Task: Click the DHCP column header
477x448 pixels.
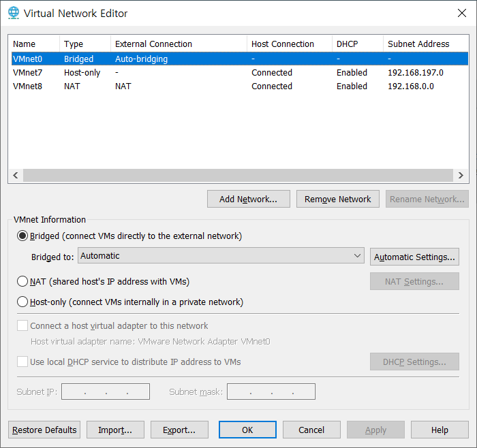Action: pyautogui.click(x=358, y=44)
